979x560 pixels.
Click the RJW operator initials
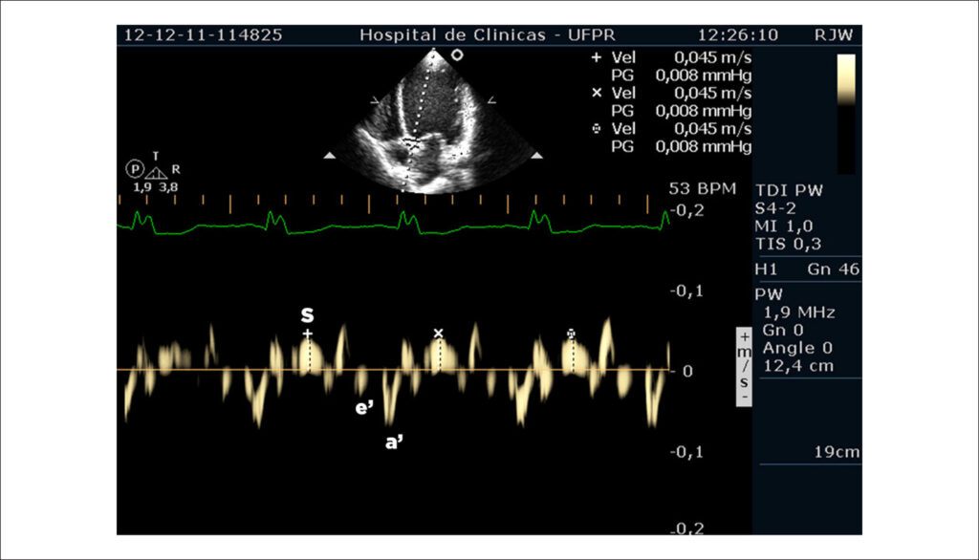point(834,35)
